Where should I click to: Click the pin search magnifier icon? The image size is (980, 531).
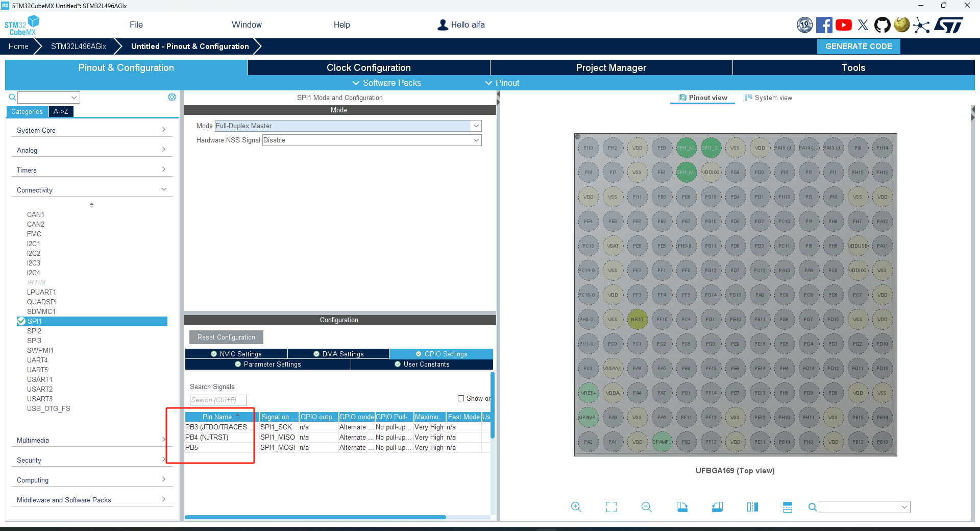click(x=812, y=507)
